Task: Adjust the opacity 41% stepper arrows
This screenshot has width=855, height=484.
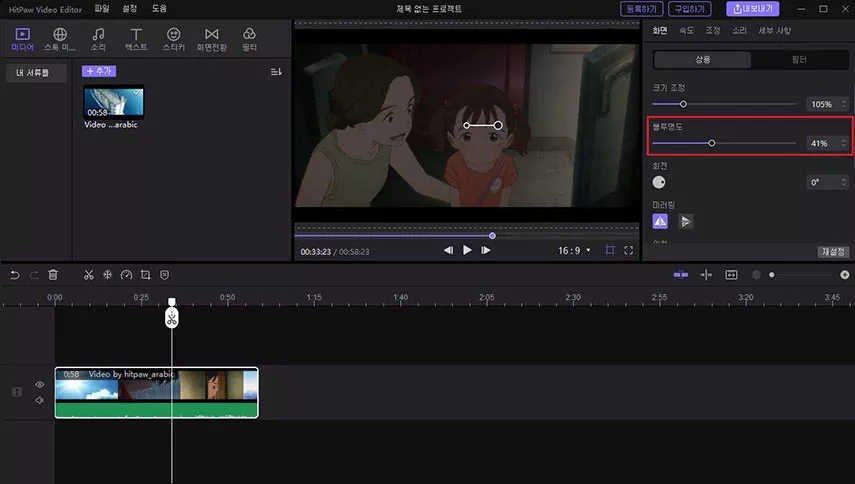Action: pos(844,143)
